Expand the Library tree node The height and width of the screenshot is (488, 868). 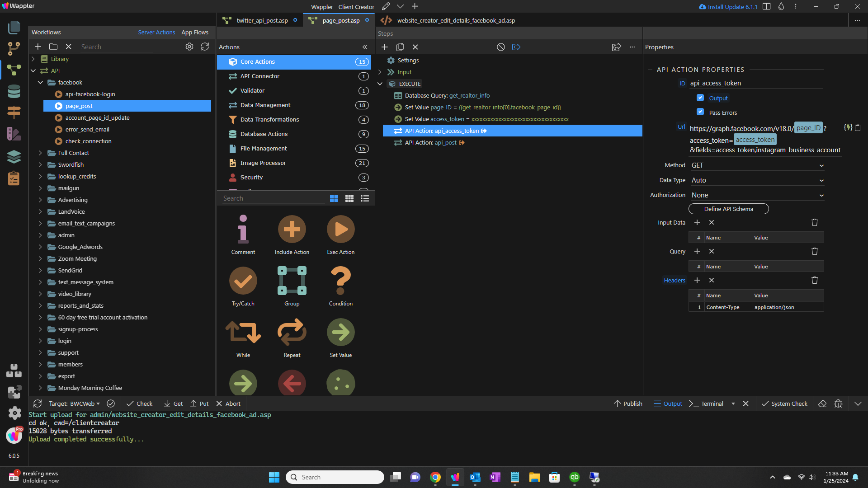[33, 59]
